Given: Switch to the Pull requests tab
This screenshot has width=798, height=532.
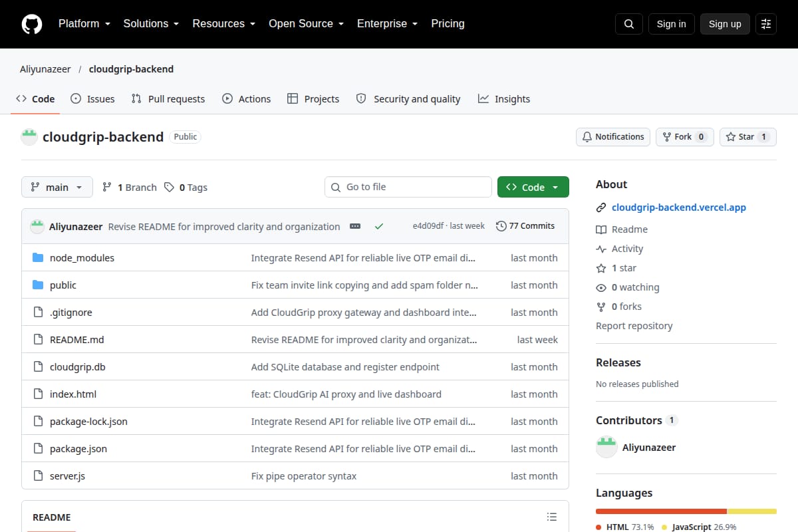Looking at the screenshot, I should click(x=168, y=99).
